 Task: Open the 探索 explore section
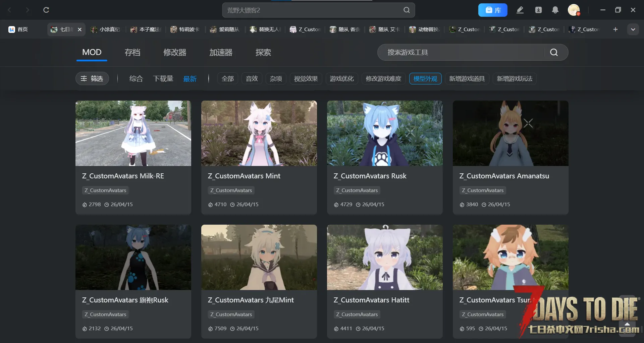pos(263,52)
